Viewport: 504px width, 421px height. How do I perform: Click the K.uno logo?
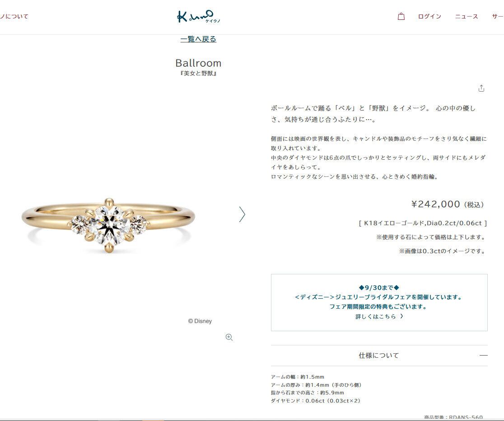[199, 17]
